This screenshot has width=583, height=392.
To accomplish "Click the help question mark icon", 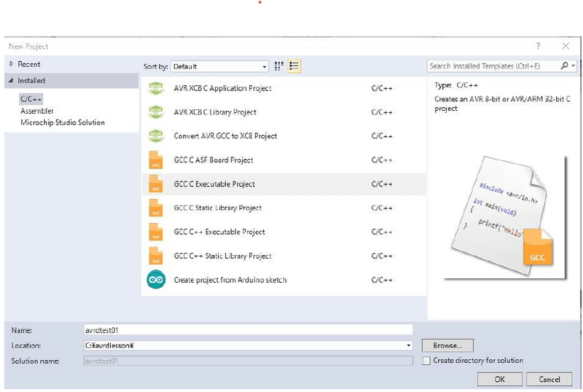I will [538, 46].
